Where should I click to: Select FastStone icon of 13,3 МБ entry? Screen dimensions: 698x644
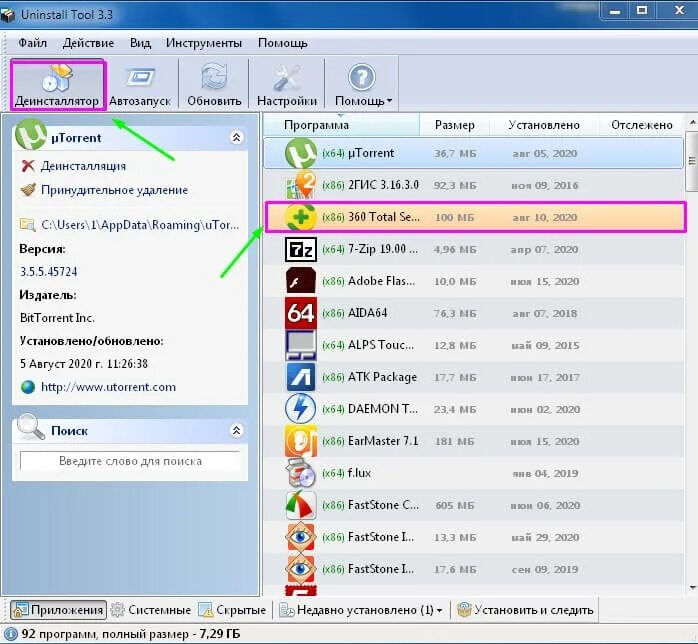300,537
